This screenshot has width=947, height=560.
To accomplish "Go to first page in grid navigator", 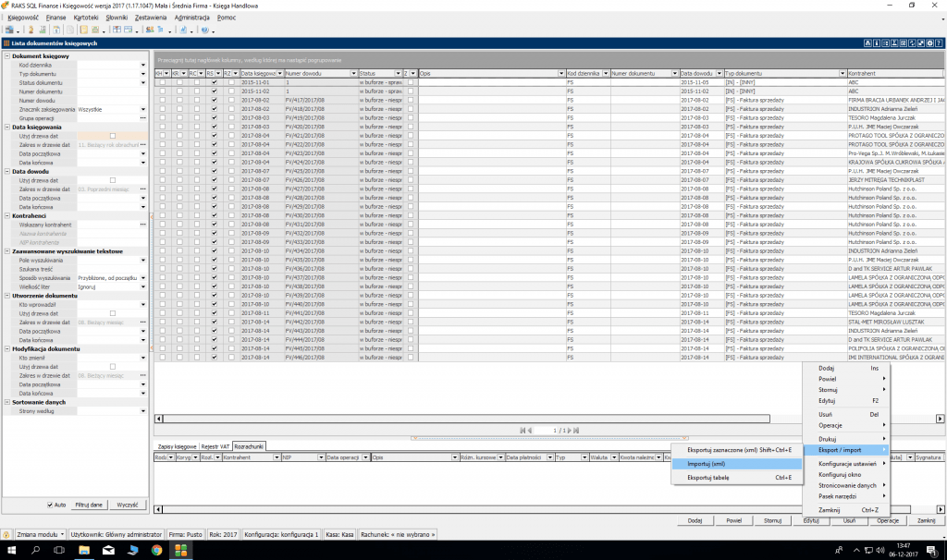I will (x=523, y=430).
